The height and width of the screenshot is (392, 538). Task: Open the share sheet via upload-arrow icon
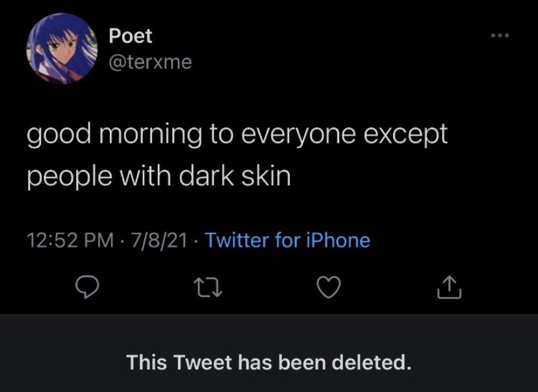(x=450, y=288)
